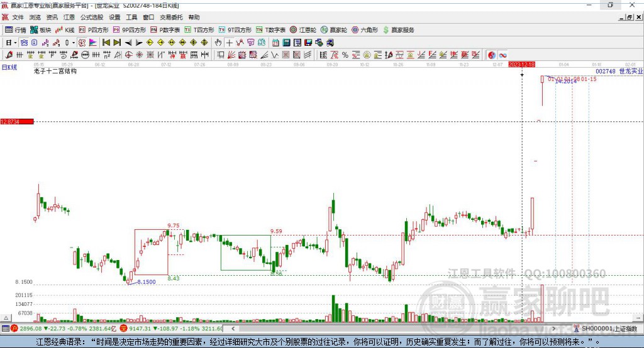Open the 浏览 menu
The image size is (644, 348).
click(x=35, y=17)
